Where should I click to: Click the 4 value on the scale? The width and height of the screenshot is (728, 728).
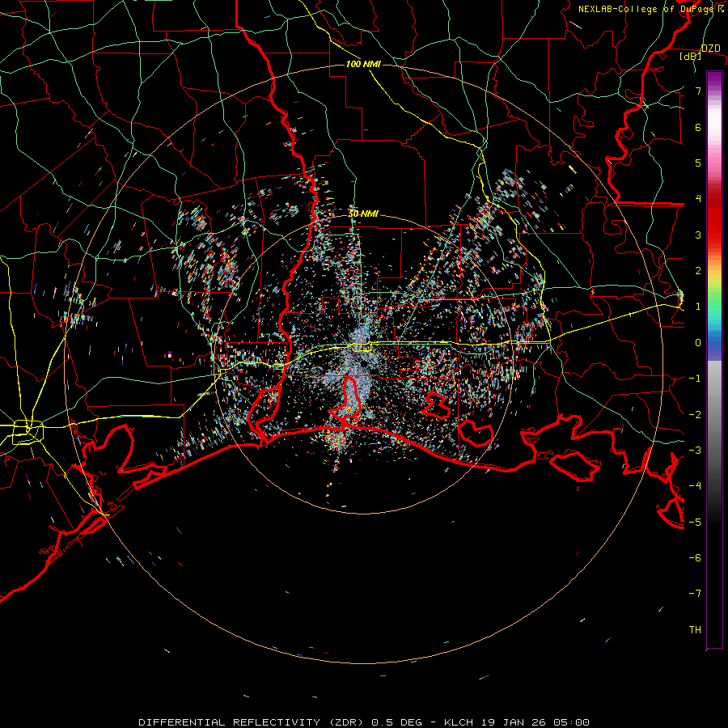[698, 199]
